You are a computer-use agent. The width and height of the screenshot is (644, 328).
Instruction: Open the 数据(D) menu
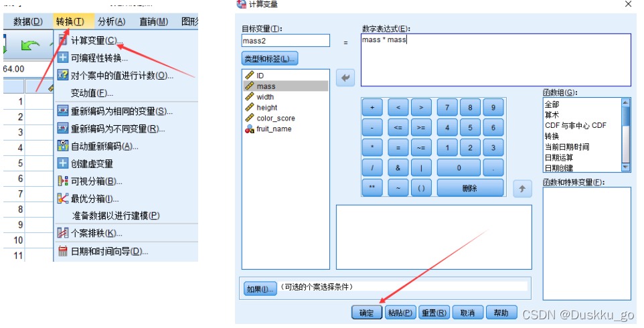point(28,21)
